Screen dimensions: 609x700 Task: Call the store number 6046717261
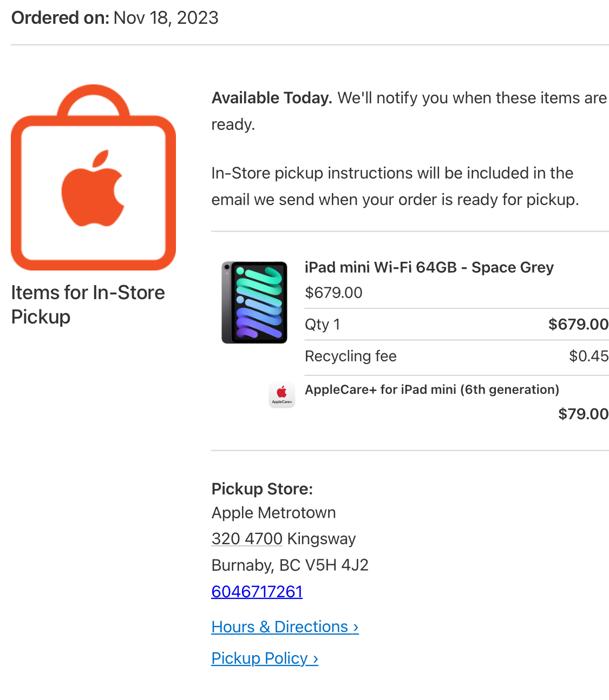click(257, 591)
